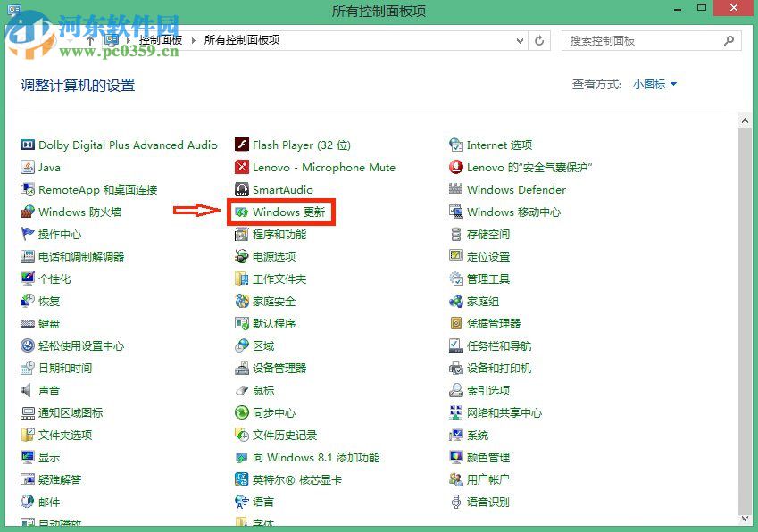Viewport: 758px width, 532px height.
Task: Open the SmartAudio panel
Action: [x=275, y=189]
